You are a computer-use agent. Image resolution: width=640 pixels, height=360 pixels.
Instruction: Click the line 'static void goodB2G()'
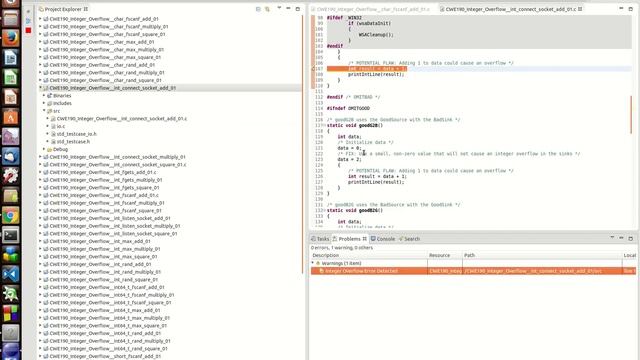tap(355, 210)
